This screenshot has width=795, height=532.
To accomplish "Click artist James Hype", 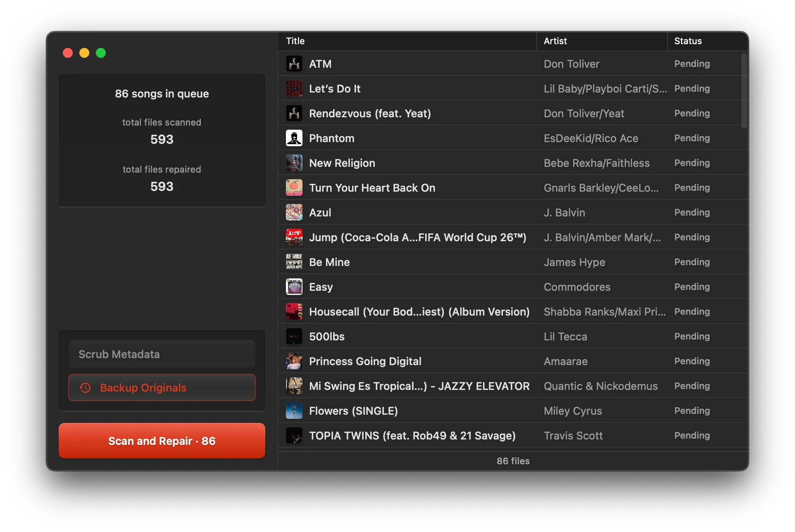I will point(574,262).
